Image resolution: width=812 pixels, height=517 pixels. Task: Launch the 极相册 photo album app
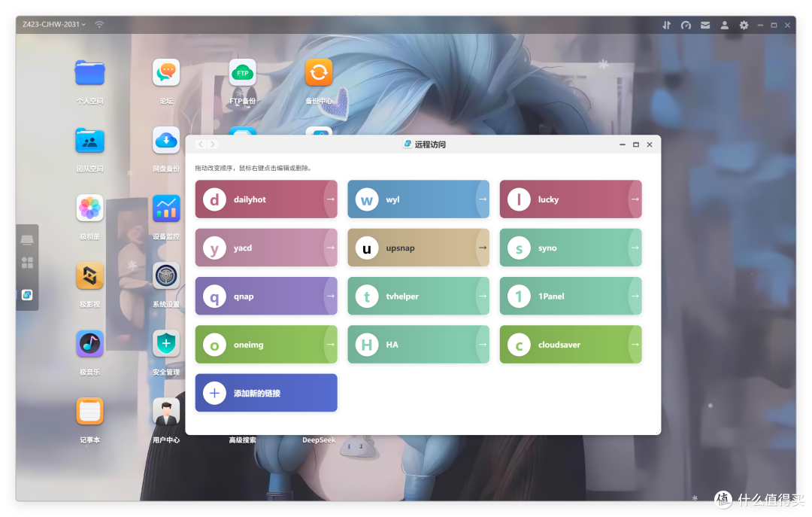(89, 208)
